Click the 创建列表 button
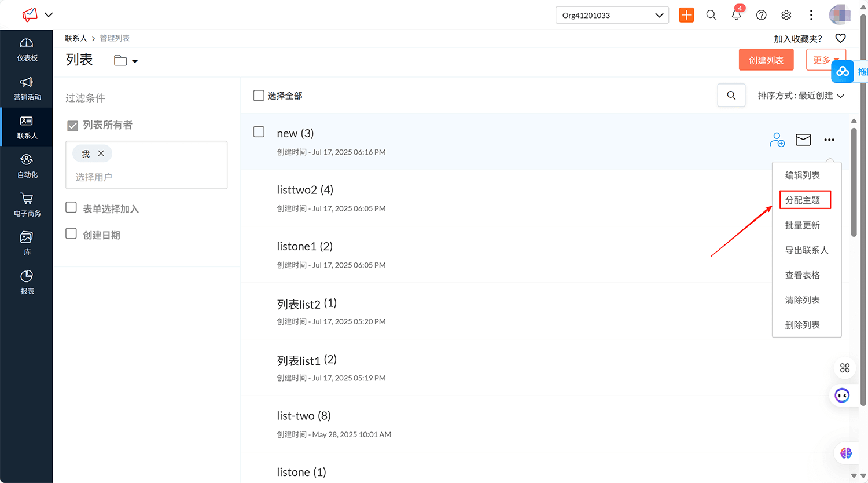The width and height of the screenshot is (868, 483). [766, 60]
